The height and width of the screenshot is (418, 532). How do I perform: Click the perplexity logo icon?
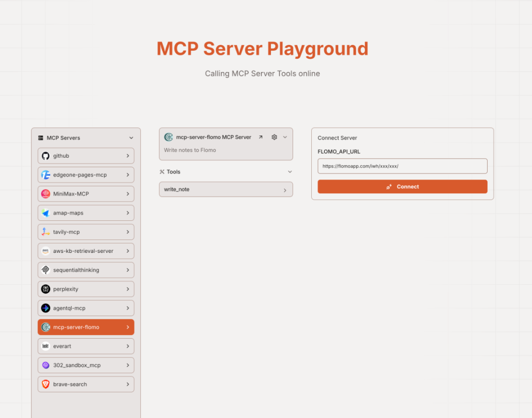(45, 289)
